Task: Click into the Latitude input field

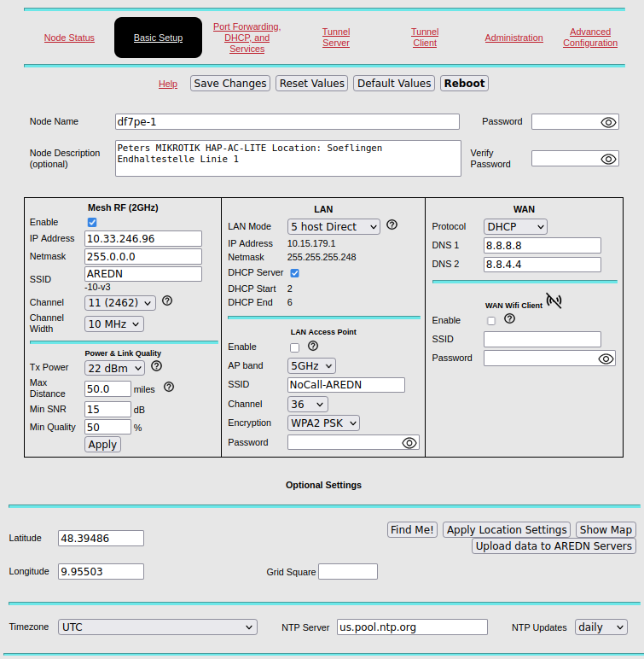Action: point(101,538)
